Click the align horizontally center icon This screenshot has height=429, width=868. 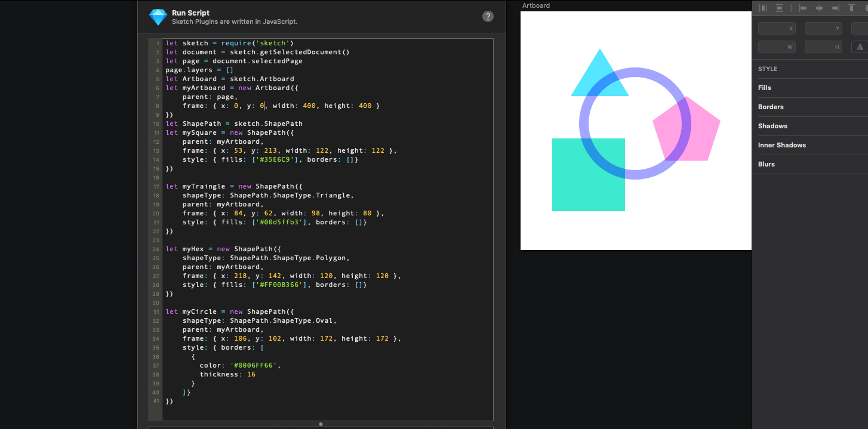819,8
